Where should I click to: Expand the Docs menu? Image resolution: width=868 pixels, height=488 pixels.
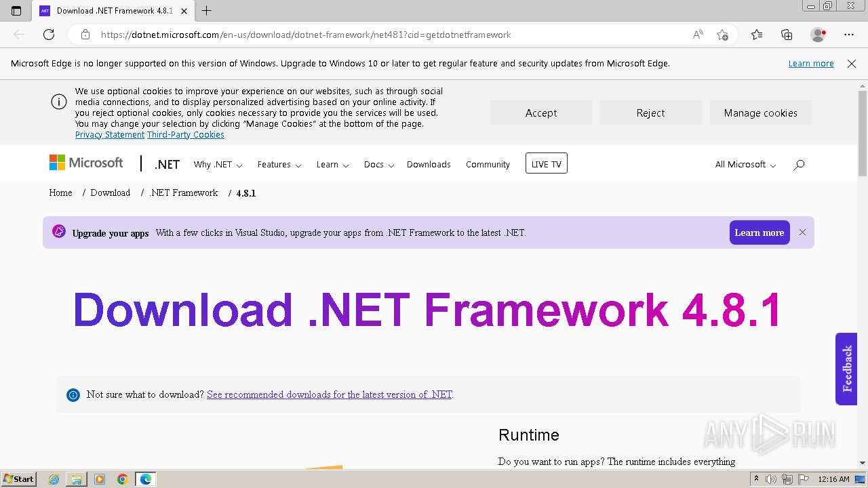(x=378, y=165)
